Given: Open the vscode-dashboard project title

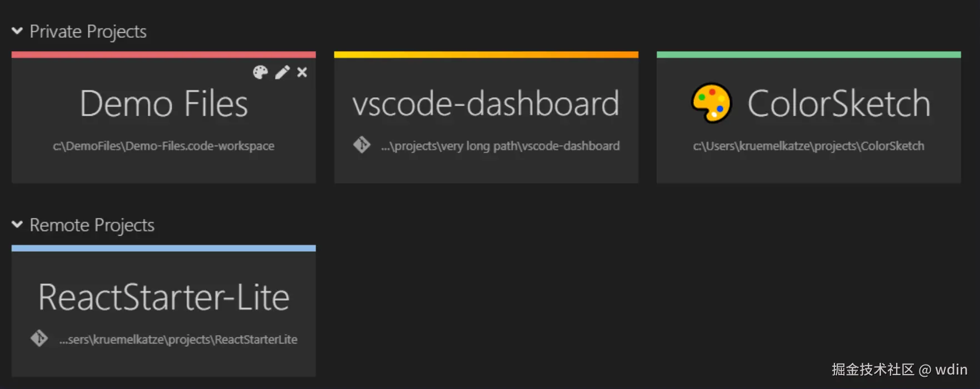Looking at the screenshot, I should tap(486, 104).
